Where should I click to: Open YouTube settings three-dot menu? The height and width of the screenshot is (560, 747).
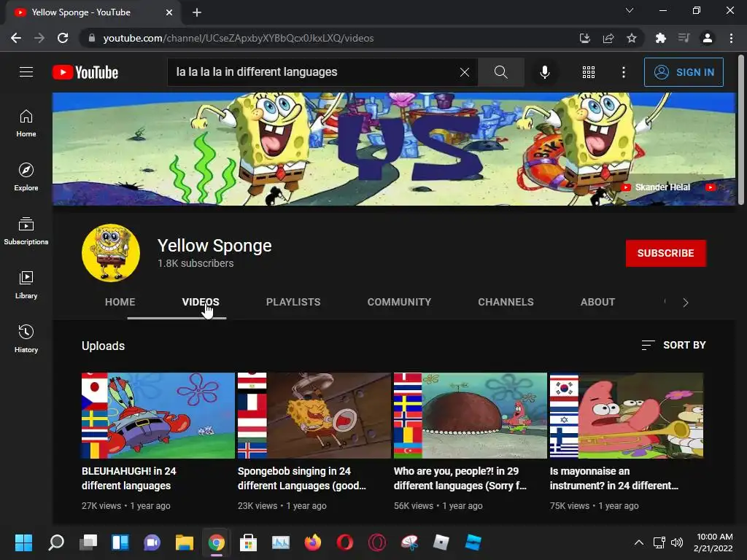pyautogui.click(x=624, y=72)
